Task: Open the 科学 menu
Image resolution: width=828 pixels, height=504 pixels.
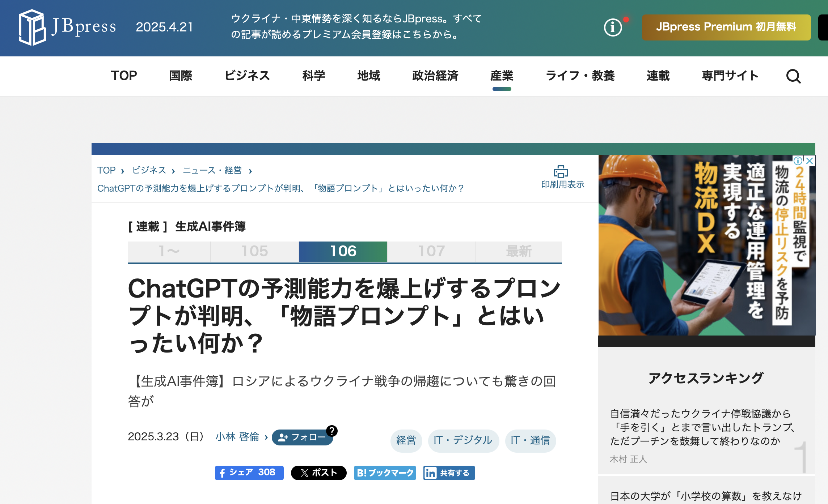Action: [314, 76]
